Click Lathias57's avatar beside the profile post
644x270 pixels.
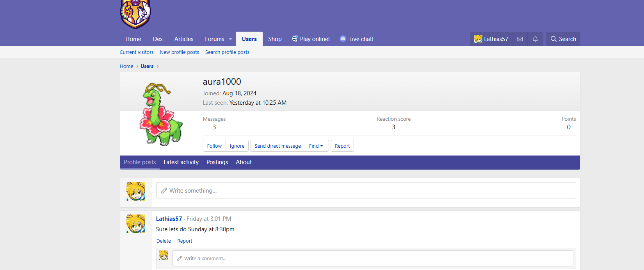pos(136,224)
